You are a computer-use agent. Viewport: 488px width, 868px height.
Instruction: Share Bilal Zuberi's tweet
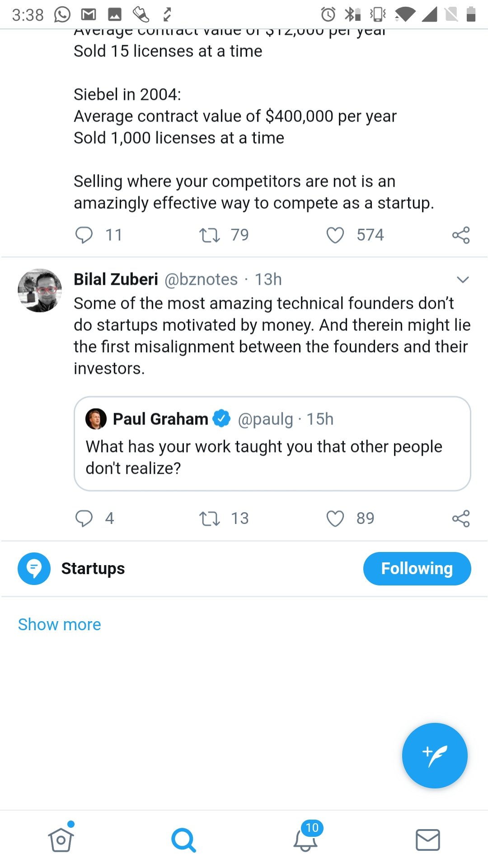pos(461,519)
